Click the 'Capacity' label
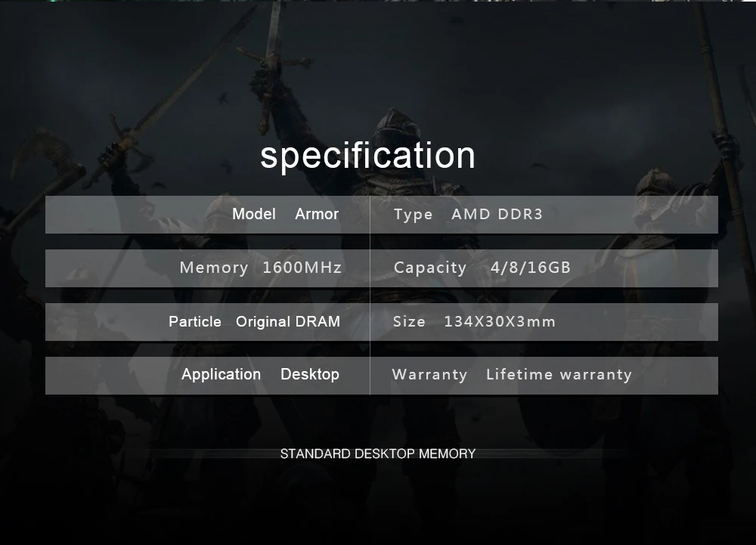756x545 pixels. click(x=430, y=268)
